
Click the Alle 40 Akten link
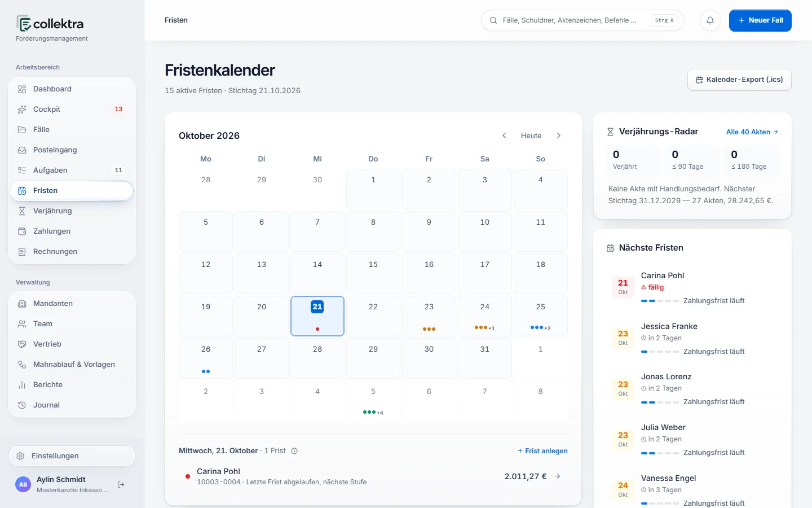coord(752,132)
